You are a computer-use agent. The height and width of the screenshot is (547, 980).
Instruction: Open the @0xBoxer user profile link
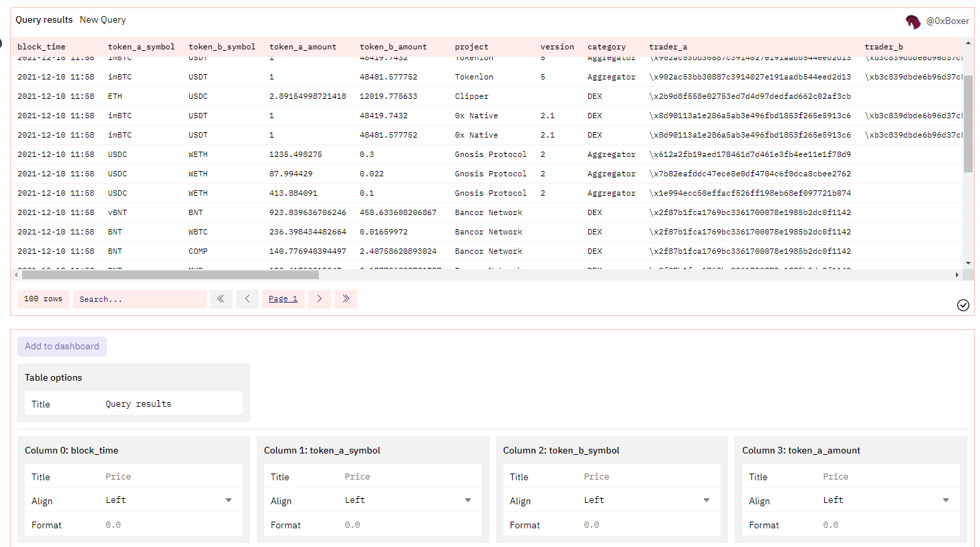tap(947, 21)
